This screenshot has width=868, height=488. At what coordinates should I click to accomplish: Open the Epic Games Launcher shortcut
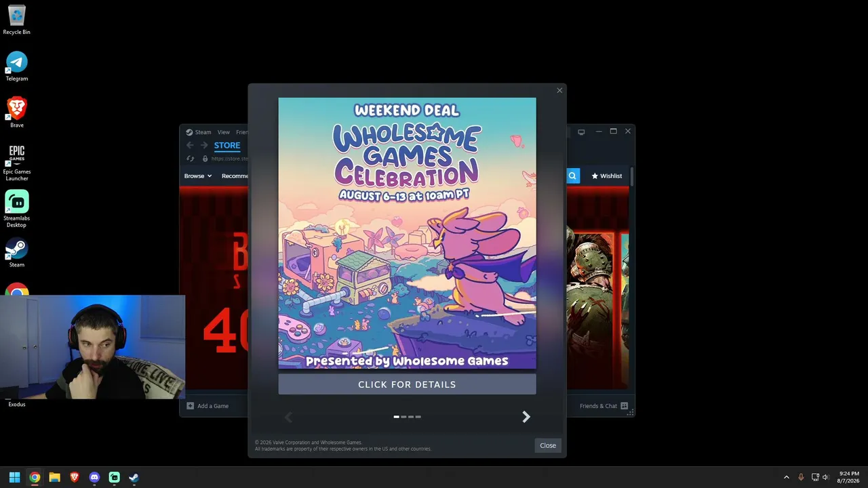[17, 163]
